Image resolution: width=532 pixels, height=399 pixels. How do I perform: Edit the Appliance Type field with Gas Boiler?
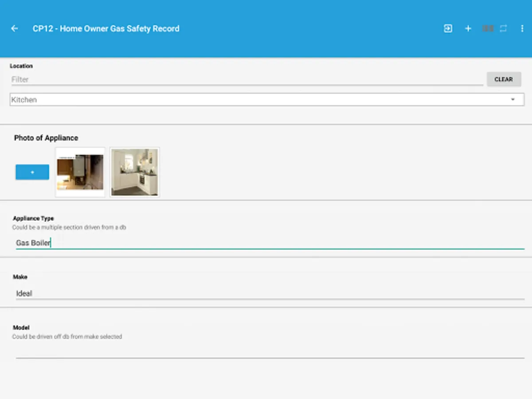tap(270, 243)
